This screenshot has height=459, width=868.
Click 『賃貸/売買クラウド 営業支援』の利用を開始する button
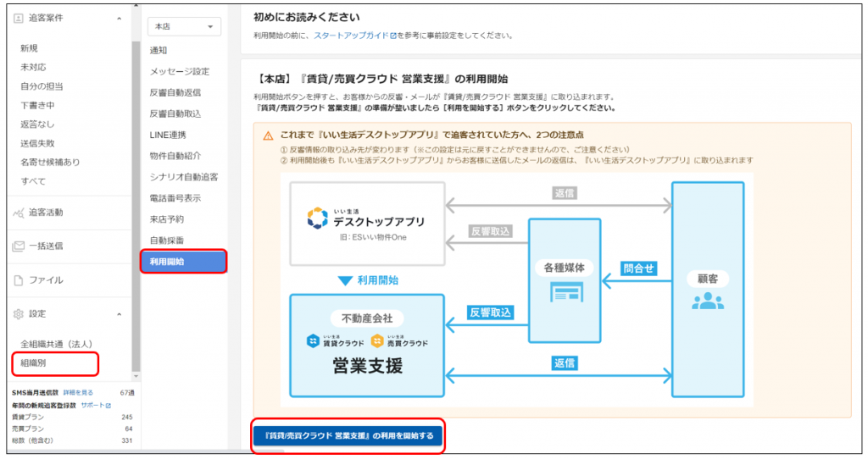coord(348,436)
